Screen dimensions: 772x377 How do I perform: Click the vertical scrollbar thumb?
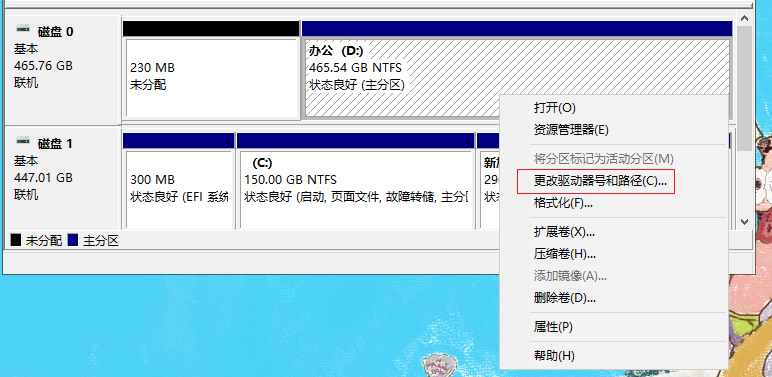coord(745,89)
